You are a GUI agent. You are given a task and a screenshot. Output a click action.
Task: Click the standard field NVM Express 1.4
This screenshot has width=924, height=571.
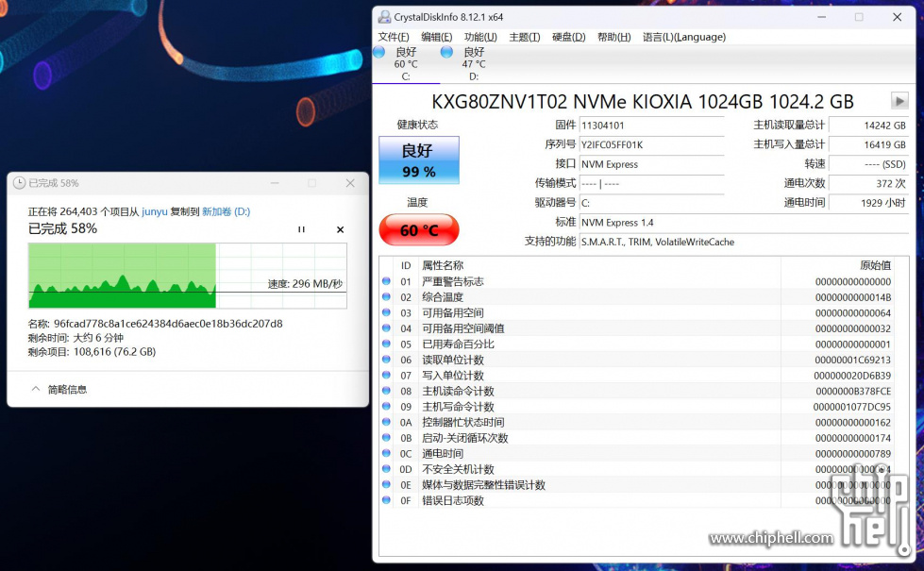pos(744,223)
